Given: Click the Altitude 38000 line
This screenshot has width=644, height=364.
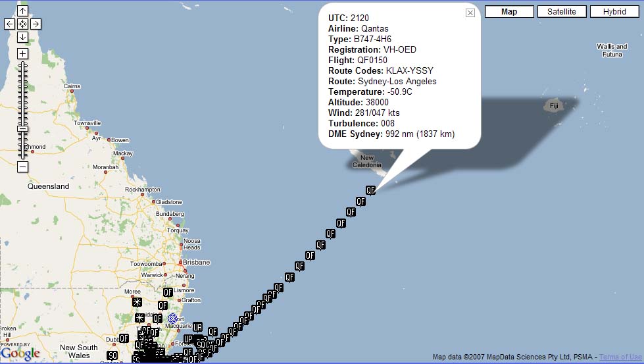Looking at the screenshot, I should coord(358,102).
